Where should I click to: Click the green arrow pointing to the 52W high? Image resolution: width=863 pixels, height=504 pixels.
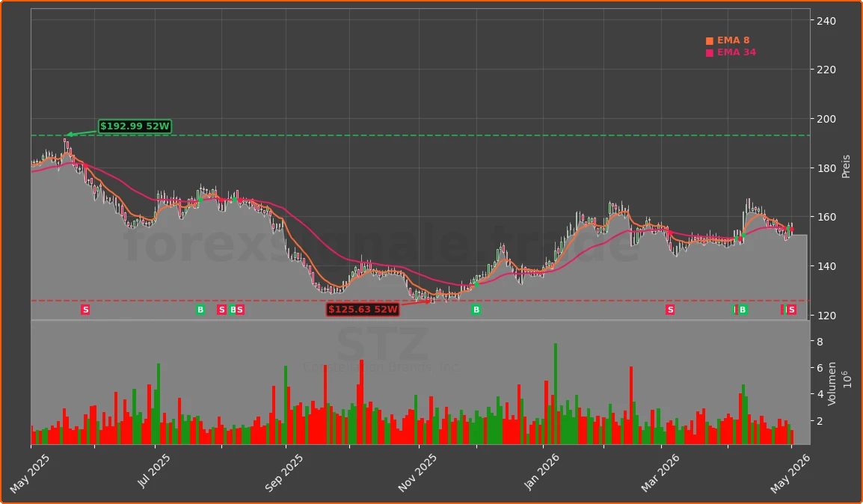(x=82, y=132)
